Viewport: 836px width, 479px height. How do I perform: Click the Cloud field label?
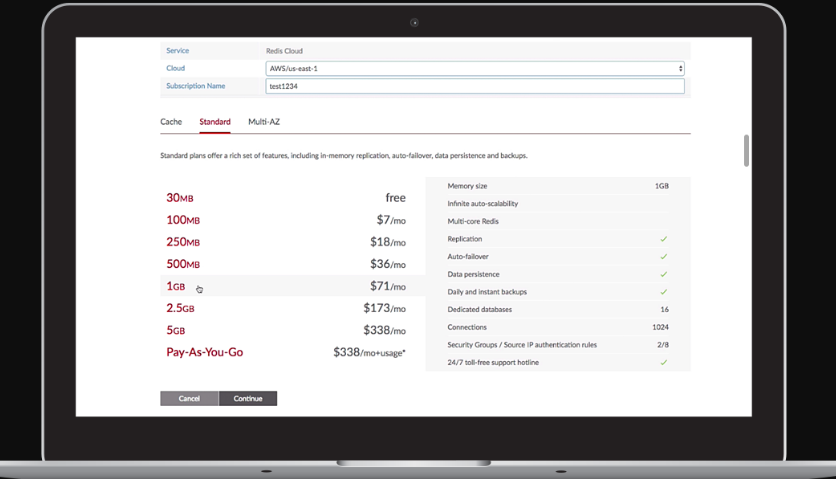(x=175, y=68)
